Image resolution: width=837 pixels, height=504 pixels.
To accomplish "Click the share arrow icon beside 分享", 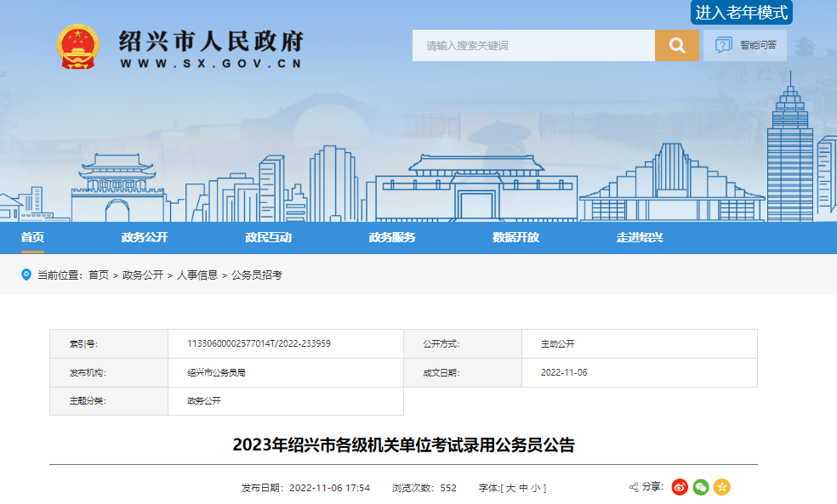I will pos(634,487).
